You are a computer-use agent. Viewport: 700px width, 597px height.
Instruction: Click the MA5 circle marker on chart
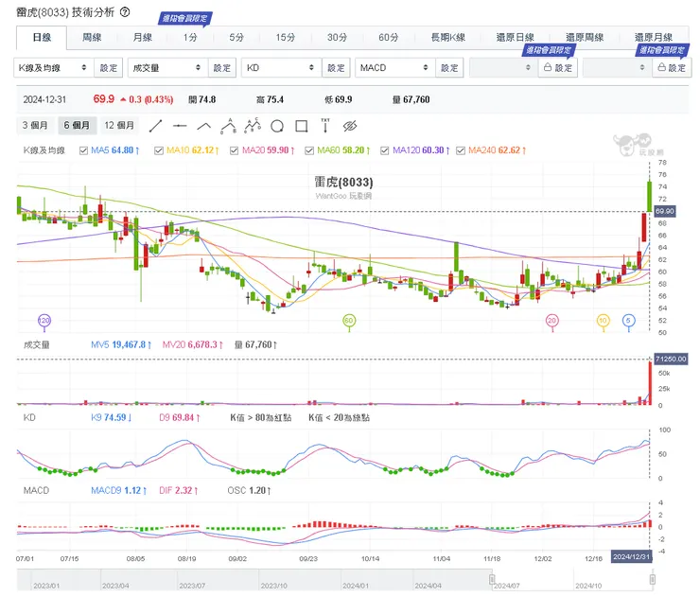[628, 320]
